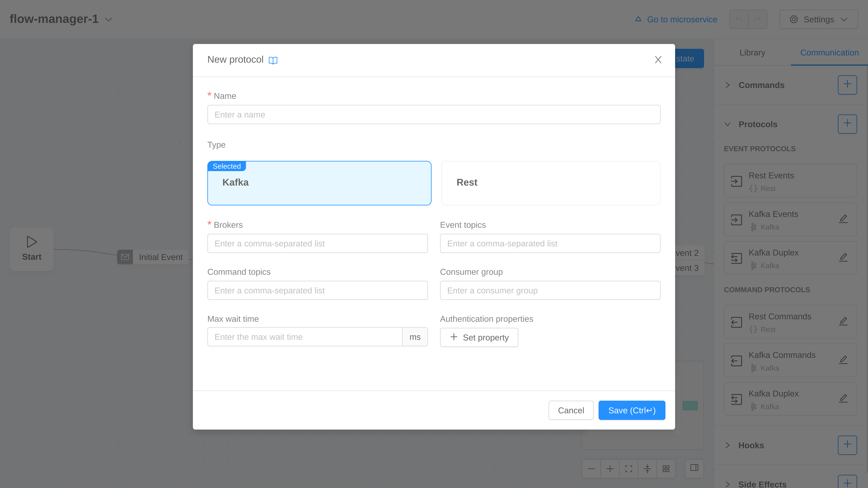Click the edit pencil for Rest Commands
Viewport: 868px width, 488px height.
(843, 321)
